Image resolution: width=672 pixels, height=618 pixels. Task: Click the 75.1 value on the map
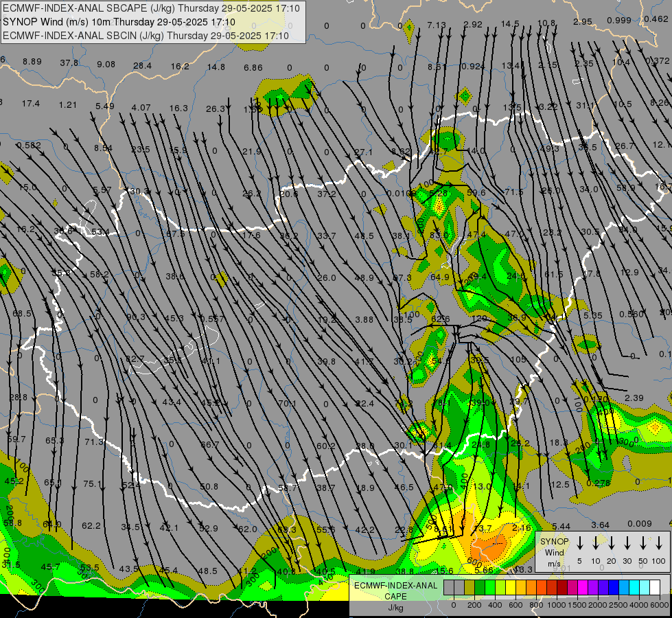pyautogui.click(x=92, y=484)
